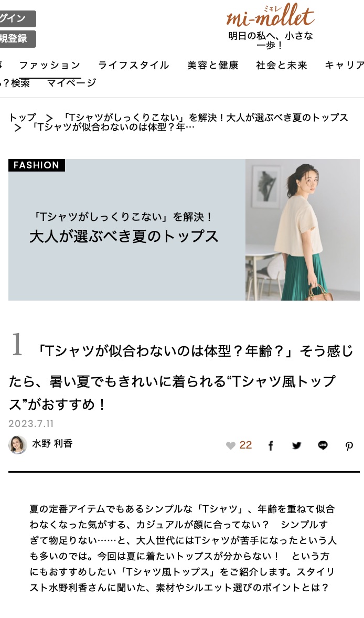Image resolution: width=364 pixels, height=618 pixels.
Task: Open the ライフスタイル menu
Action: 134,65
